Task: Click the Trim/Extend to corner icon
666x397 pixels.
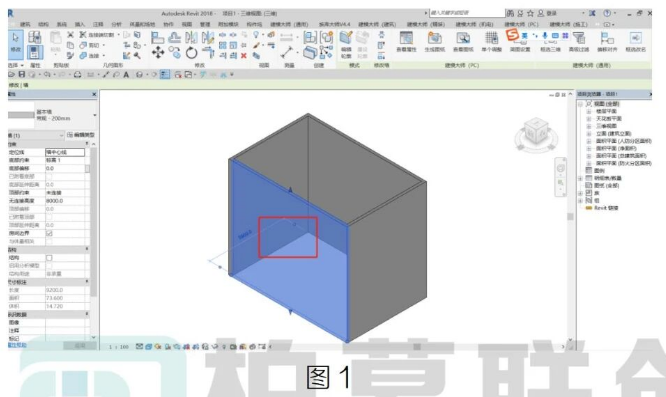Action: [208, 53]
